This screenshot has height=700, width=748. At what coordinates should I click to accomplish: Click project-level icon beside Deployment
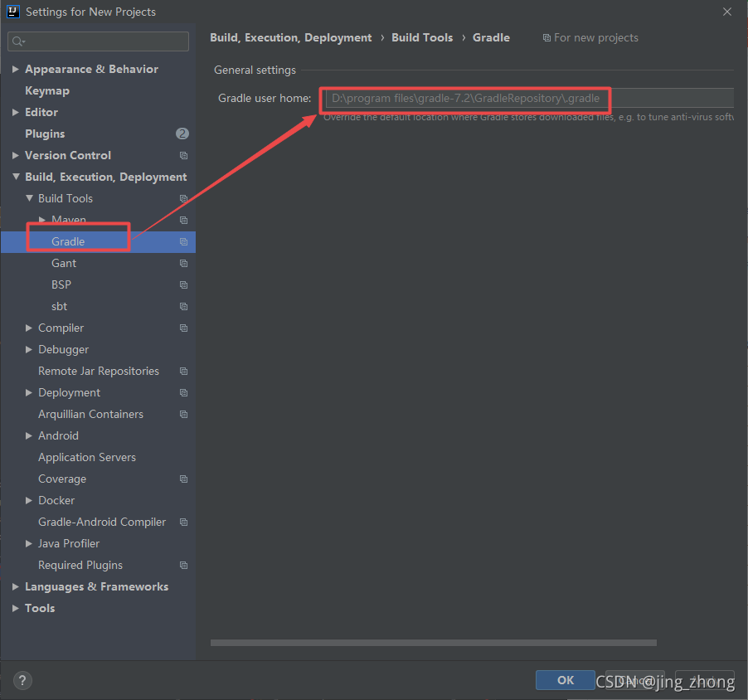click(x=183, y=392)
